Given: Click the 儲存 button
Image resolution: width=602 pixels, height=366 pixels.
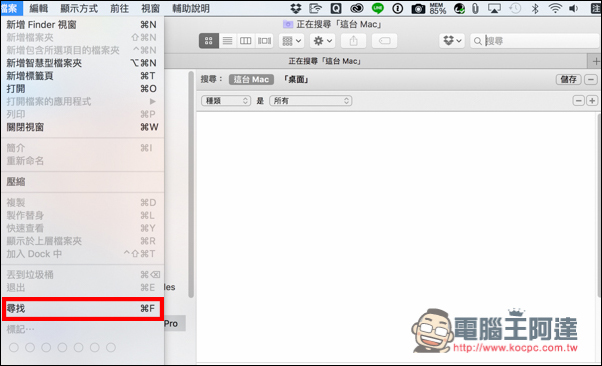Looking at the screenshot, I should pyautogui.click(x=568, y=79).
